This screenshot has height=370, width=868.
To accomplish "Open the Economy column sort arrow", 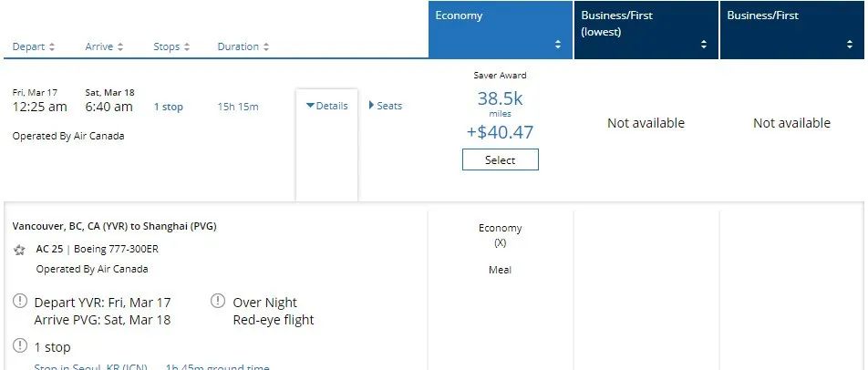I will [x=557, y=44].
